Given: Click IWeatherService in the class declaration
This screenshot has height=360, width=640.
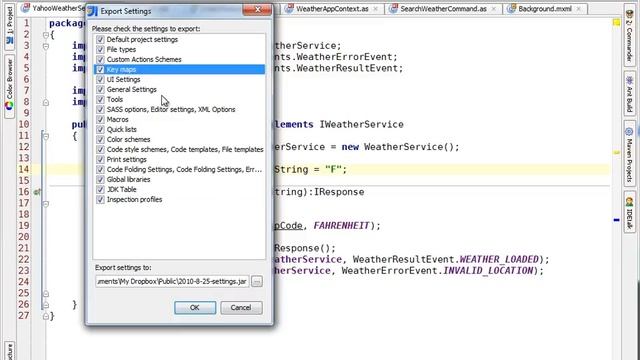Looking at the screenshot, I should [361, 124].
